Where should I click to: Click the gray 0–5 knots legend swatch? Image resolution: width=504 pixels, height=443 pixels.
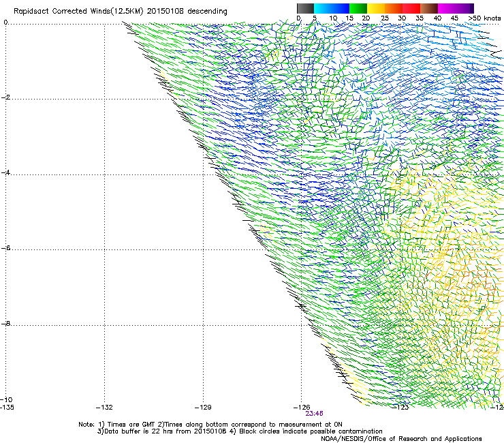point(305,8)
